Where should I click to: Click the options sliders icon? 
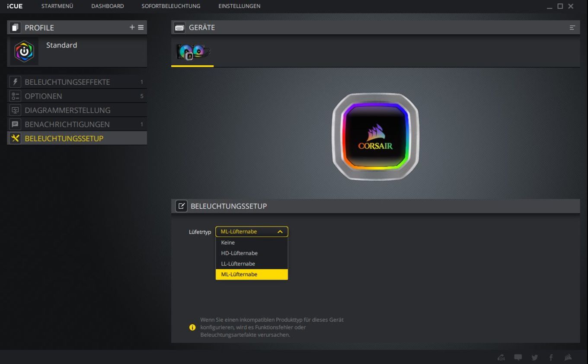[15, 96]
